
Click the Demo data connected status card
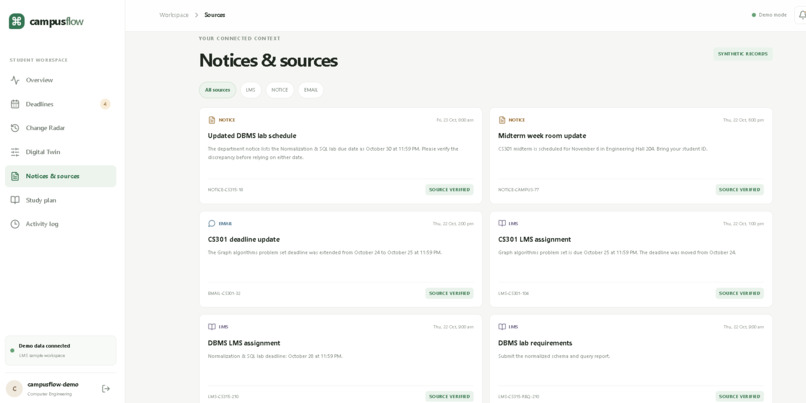pyautogui.click(x=61, y=351)
